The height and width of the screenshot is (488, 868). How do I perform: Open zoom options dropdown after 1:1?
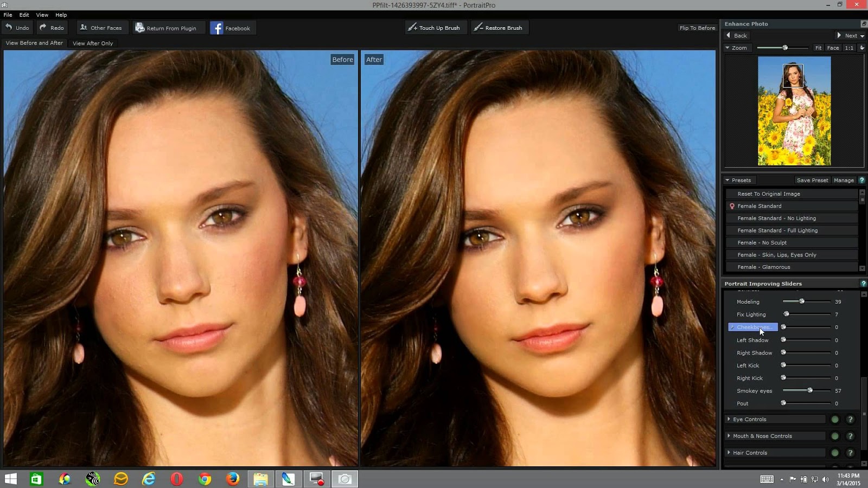point(862,48)
